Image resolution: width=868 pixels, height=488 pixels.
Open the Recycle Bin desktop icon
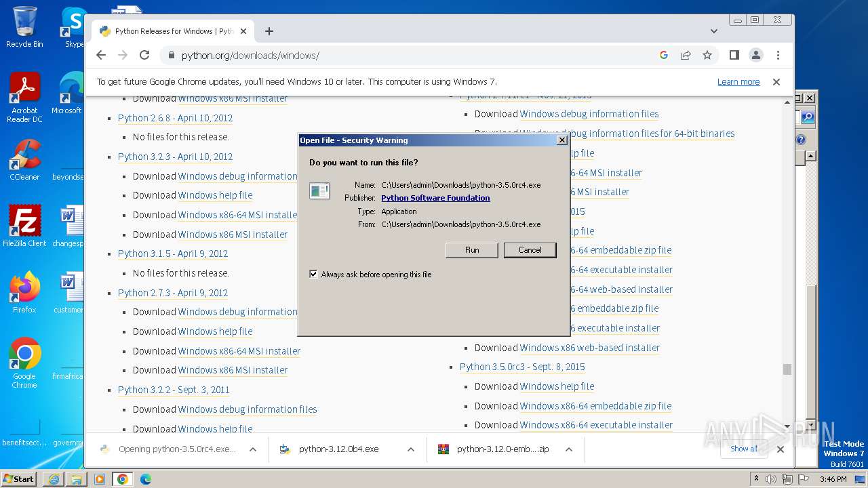point(24,27)
